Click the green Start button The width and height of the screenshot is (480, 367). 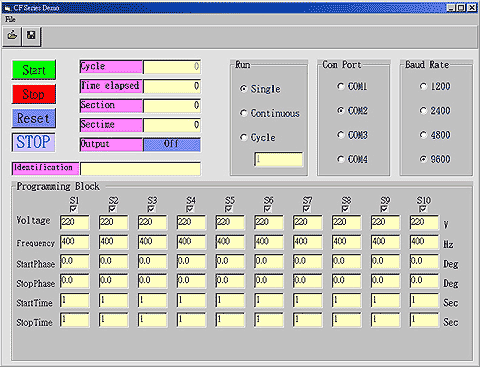[x=34, y=70]
